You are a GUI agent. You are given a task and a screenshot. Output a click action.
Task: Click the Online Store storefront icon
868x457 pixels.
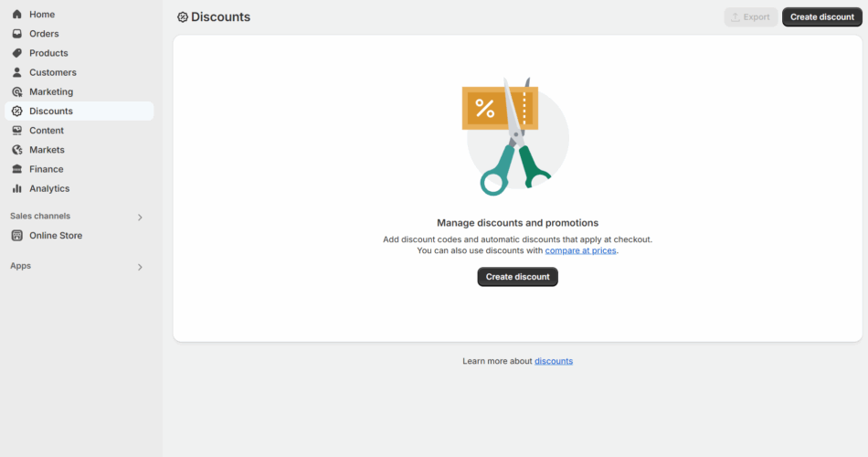pos(17,236)
